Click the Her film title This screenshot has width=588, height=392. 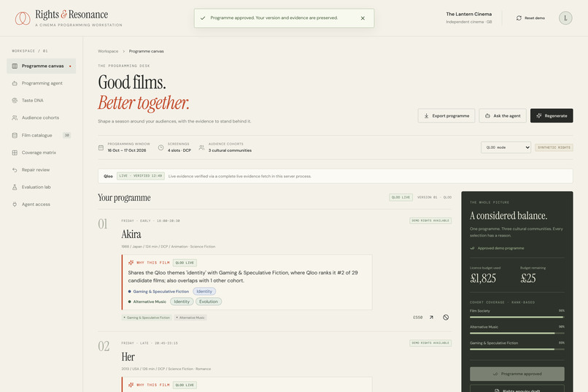pyautogui.click(x=128, y=357)
